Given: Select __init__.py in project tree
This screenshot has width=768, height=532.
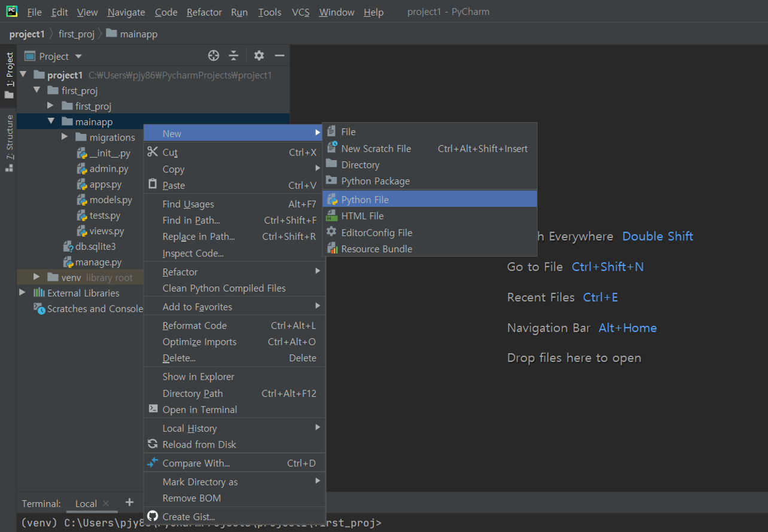Looking at the screenshot, I should point(103,153).
